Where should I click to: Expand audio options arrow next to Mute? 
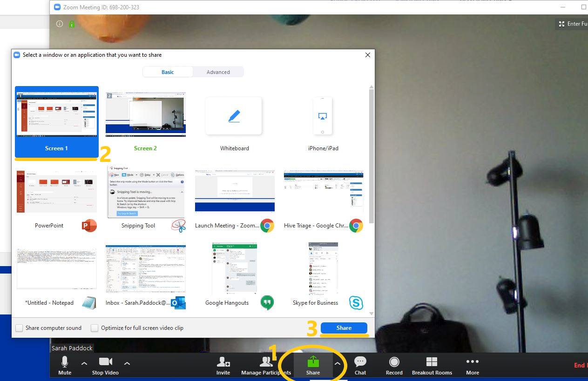(x=84, y=363)
